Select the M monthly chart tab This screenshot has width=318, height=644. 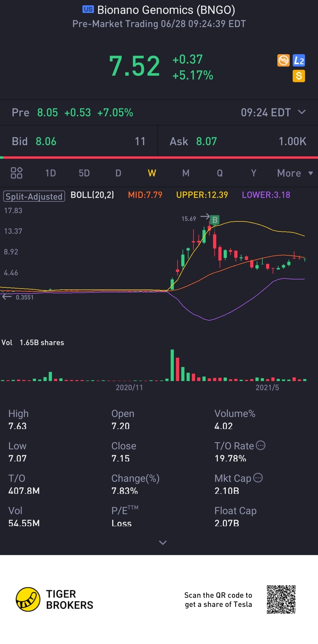186,173
